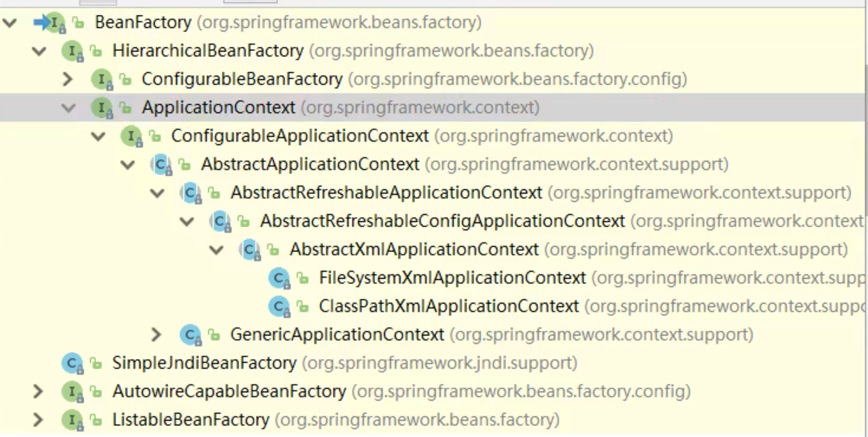Click the HierarchicalBeanFactory interface icon
Image resolution: width=868 pixels, height=437 pixels.
73,51
